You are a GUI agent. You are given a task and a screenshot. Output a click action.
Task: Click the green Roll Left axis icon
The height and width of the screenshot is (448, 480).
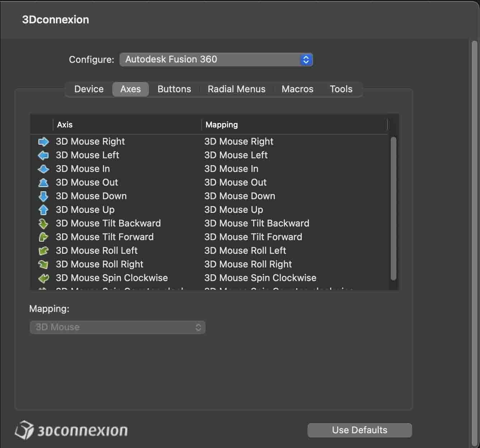pyautogui.click(x=43, y=251)
